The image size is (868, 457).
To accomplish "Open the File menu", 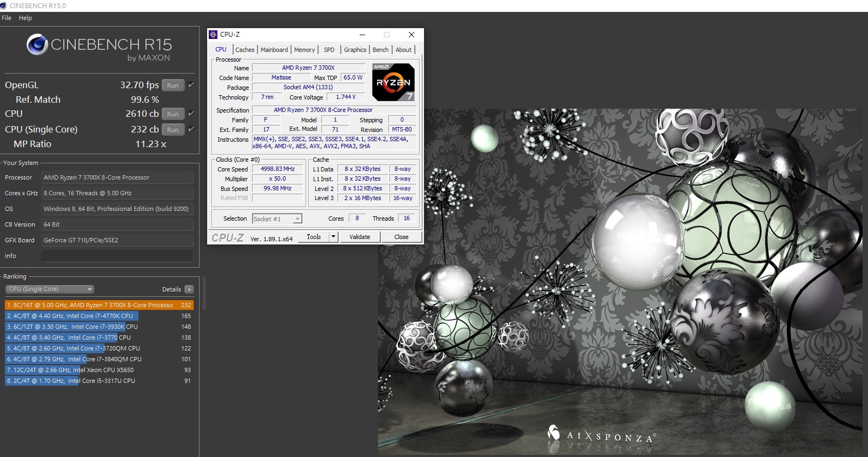I will (x=6, y=18).
